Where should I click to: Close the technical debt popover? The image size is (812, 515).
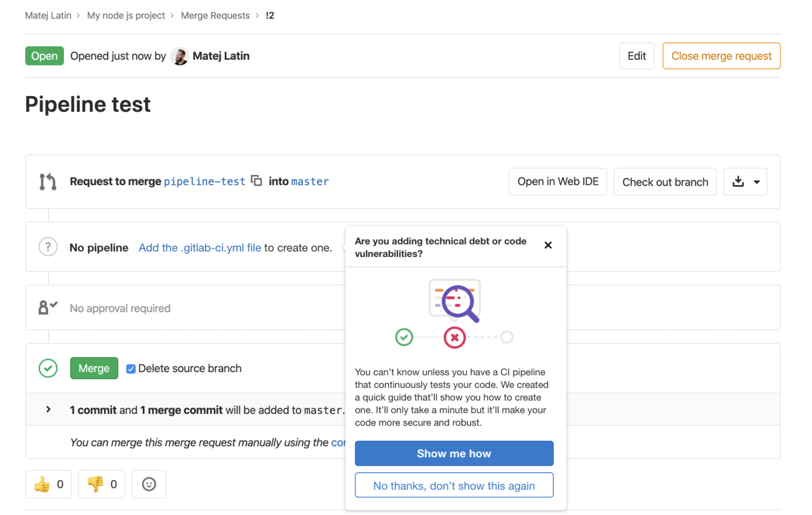(x=548, y=245)
